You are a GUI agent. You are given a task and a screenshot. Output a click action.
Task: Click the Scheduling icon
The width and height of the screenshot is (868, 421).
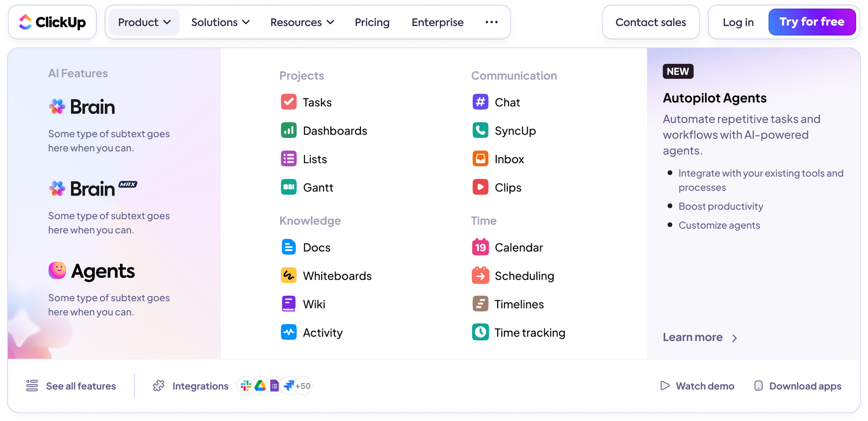tap(480, 276)
